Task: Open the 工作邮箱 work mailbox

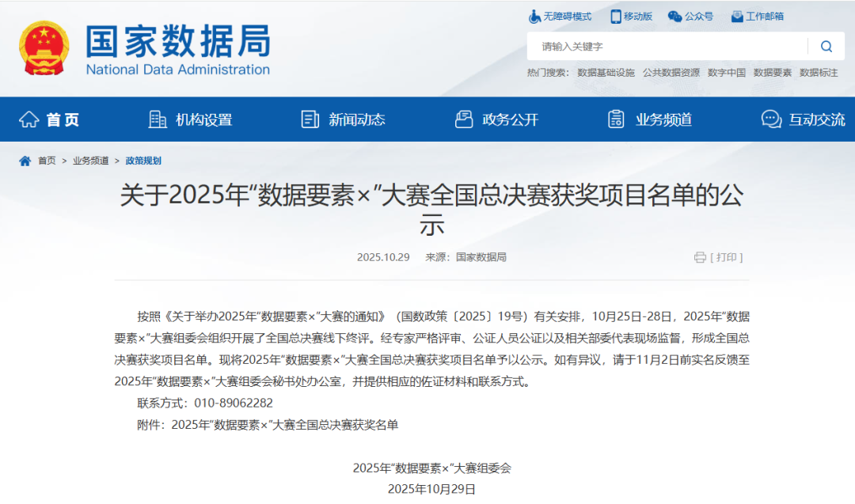Action: pyautogui.click(x=757, y=16)
